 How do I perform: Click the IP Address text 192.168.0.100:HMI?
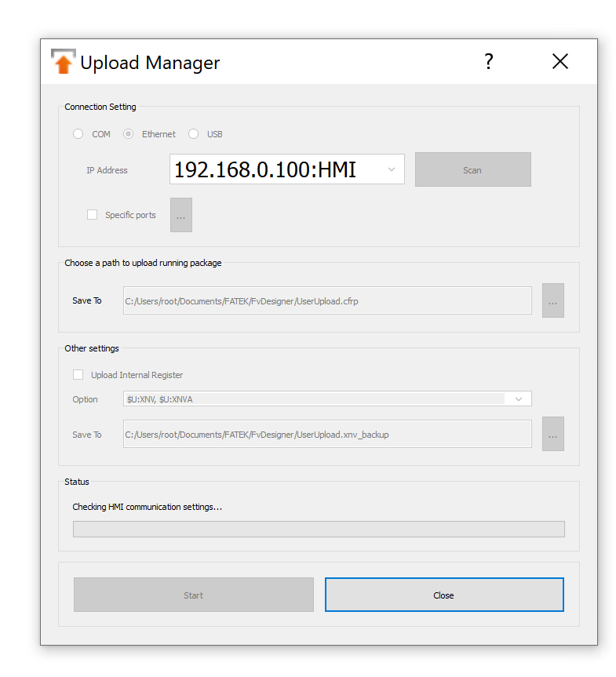[265, 169]
